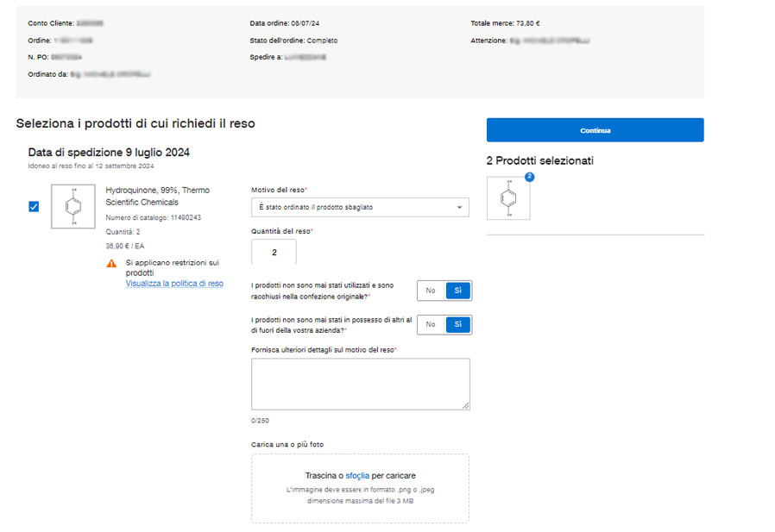Click the sfoglia link to browse photos
The width and height of the screenshot is (775, 532).
click(x=357, y=476)
